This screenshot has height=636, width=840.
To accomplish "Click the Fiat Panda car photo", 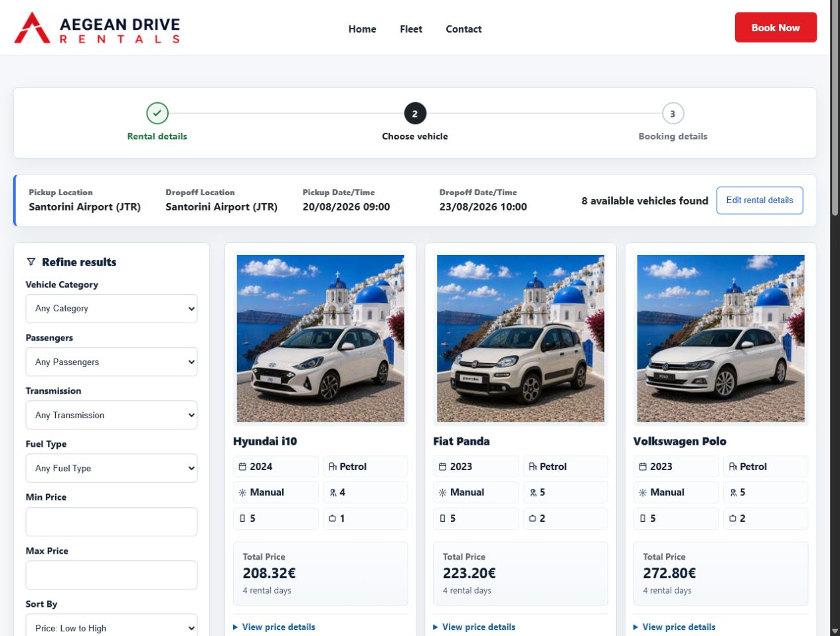I will pyautogui.click(x=521, y=339).
